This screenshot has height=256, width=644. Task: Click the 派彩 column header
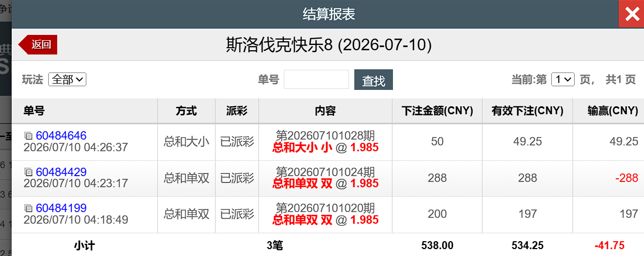click(237, 111)
